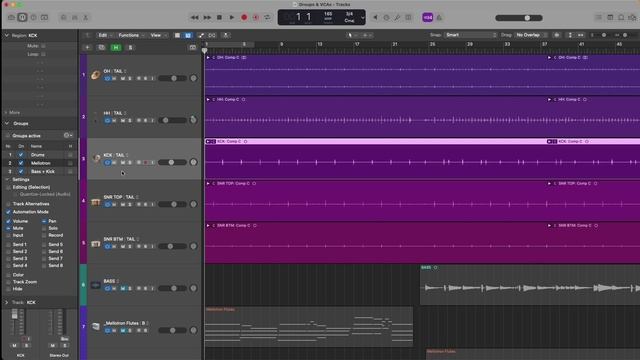This screenshot has height=360, width=640.
Task: Toggle the Inspector button in control bar
Action: click(x=22, y=18)
